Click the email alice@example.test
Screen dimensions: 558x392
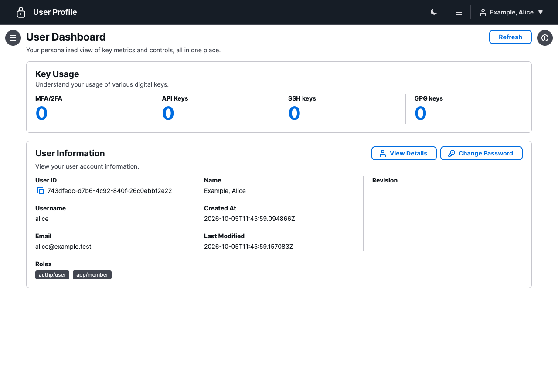[x=63, y=247]
